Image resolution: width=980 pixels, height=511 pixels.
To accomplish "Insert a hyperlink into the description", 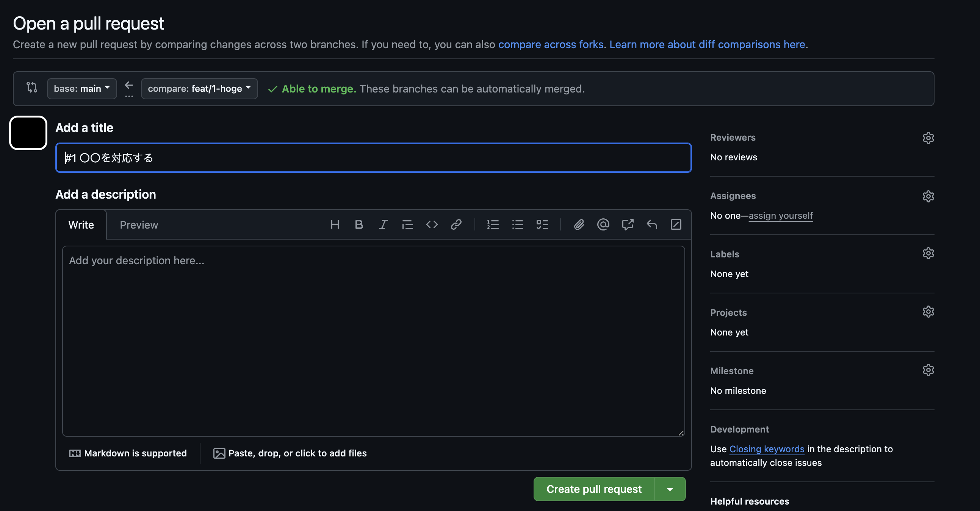I will [x=456, y=224].
